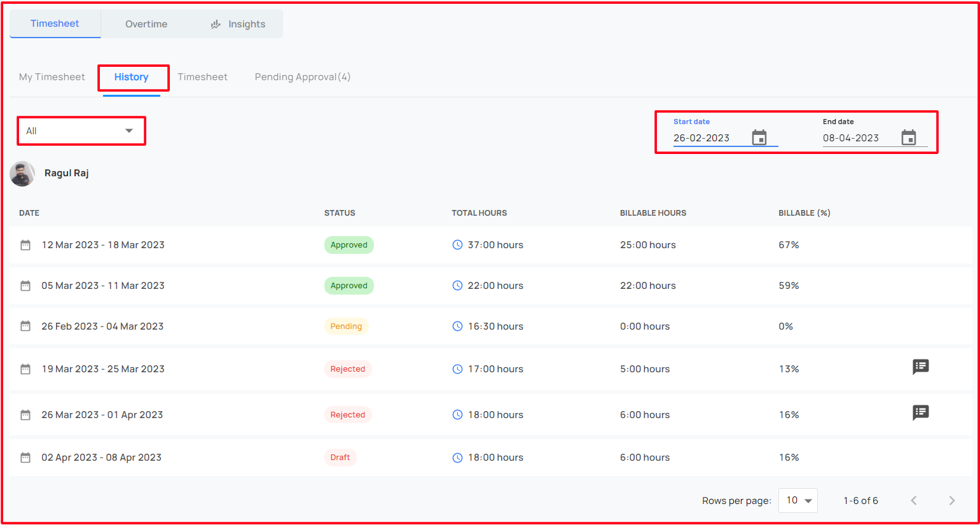Image resolution: width=980 pixels, height=525 pixels.
Task: Open the Rows per page dropdown
Action: pyautogui.click(x=798, y=501)
